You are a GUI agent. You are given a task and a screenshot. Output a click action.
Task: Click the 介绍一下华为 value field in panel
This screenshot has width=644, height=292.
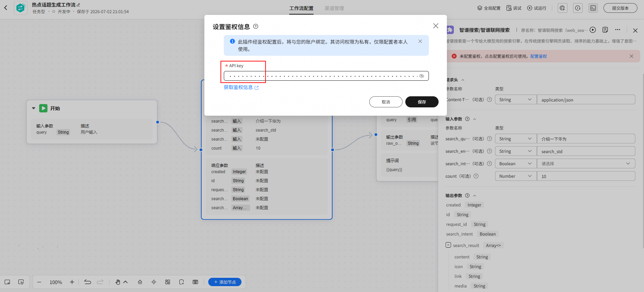[x=586, y=139]
